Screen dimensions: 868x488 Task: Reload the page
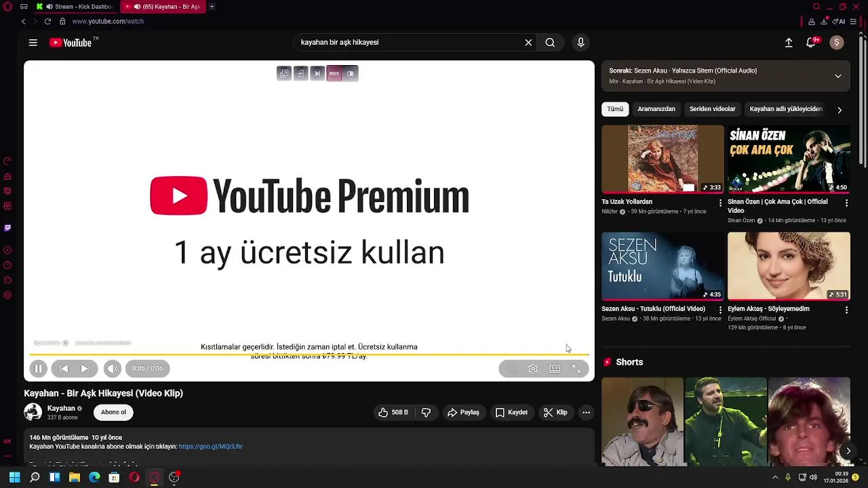coord(47,22)
